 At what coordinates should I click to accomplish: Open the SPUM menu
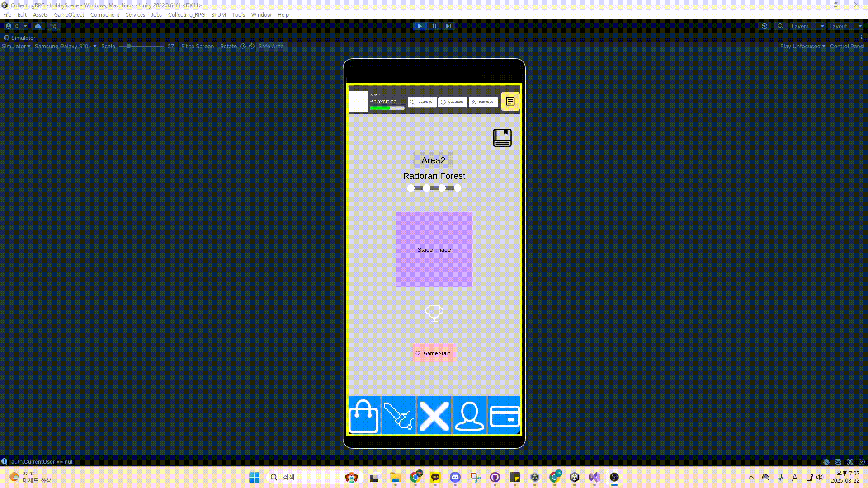click(218, 14)
